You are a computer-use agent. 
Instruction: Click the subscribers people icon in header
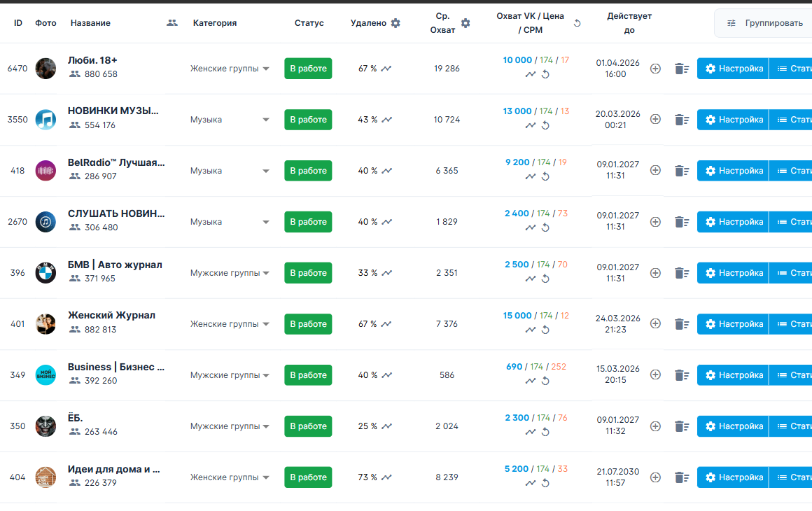click(172, 23)
